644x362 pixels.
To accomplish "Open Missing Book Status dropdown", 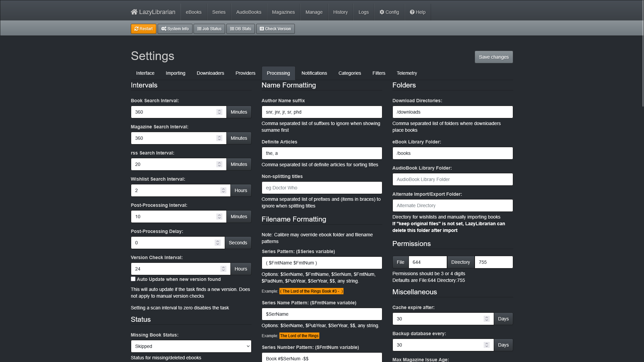I will pyautogui.click(x=191, y=346).
